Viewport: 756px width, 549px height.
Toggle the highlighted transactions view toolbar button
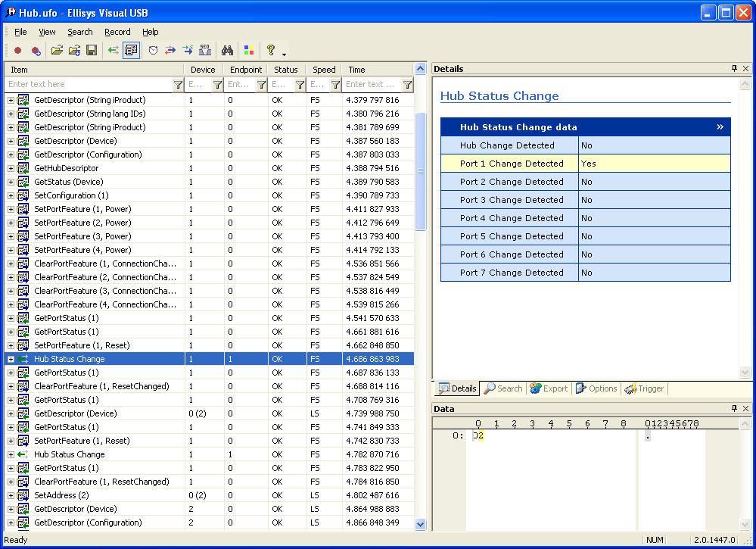click(x=131, y=51)
